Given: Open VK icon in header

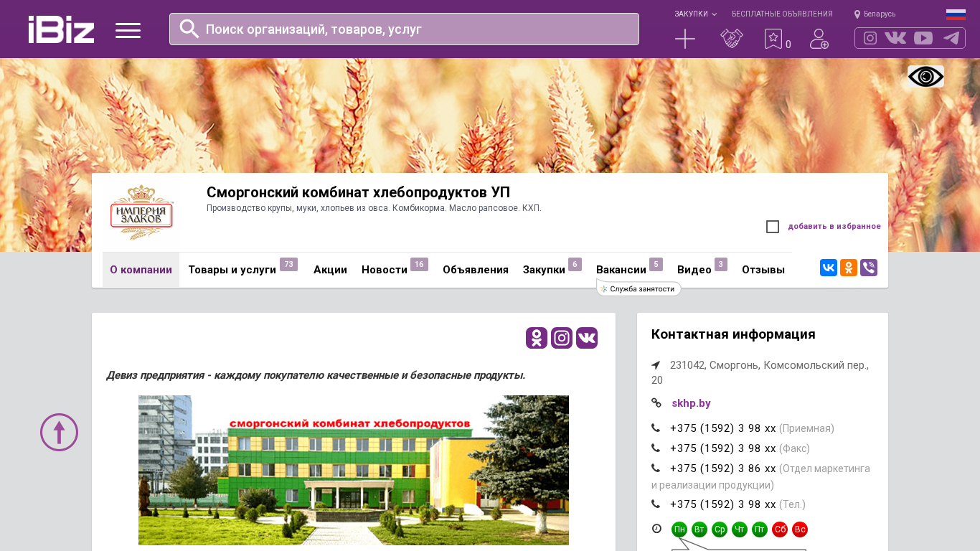Looking at the screenshot, I should (895, 38).
